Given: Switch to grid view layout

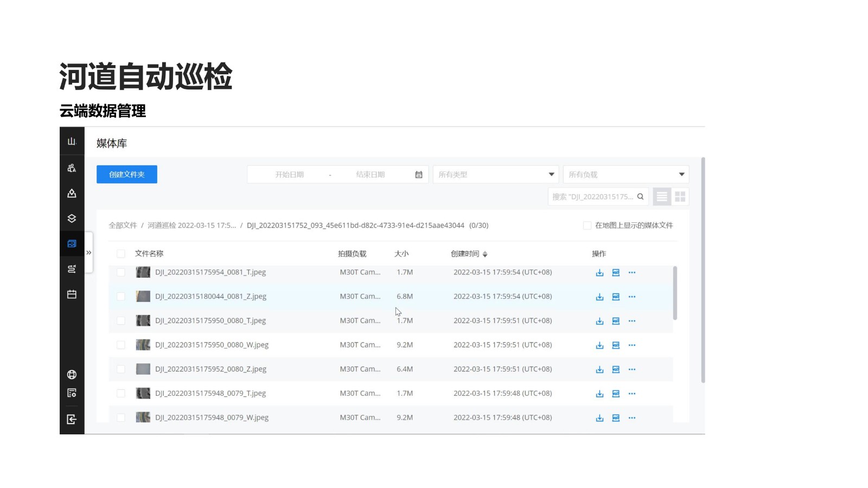Looking at the screenshot, I should click(x=680, y=197).
